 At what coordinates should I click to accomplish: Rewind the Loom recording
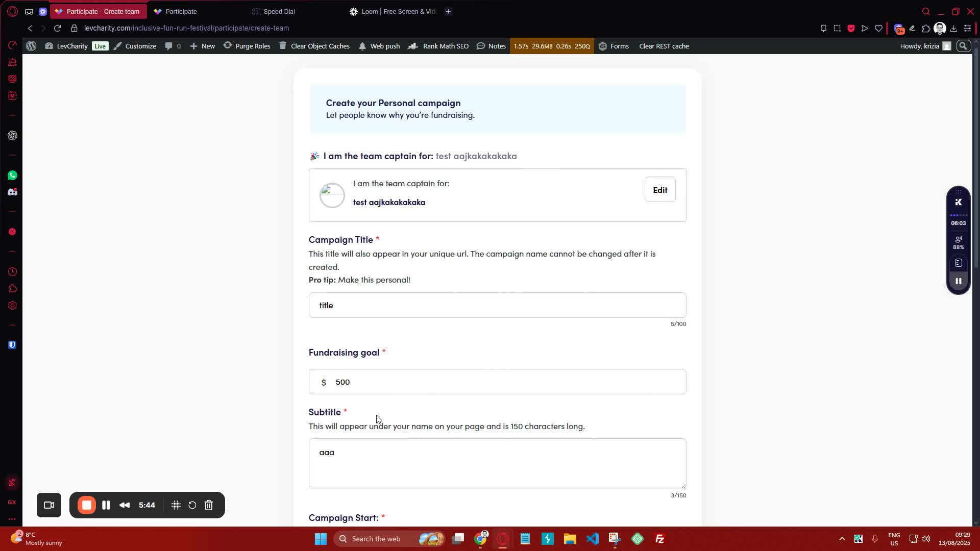tap(125, 505)
